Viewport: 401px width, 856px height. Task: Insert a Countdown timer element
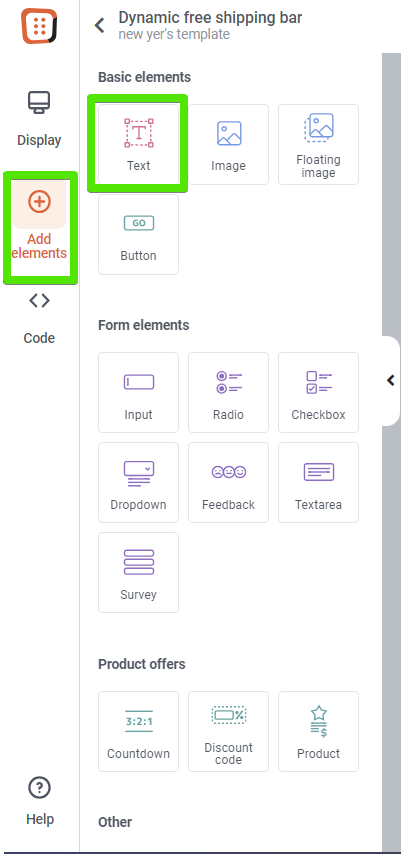139,732
